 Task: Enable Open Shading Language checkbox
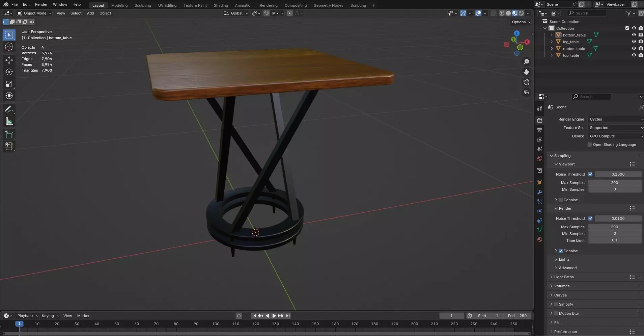pos(590,145)
